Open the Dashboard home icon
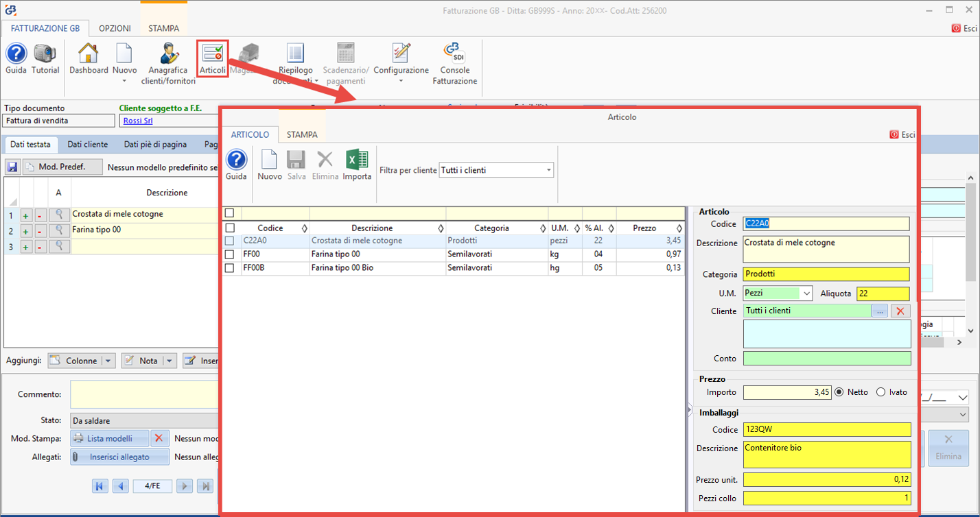Viewport: 980px width, 517px height. coord(89,58)
